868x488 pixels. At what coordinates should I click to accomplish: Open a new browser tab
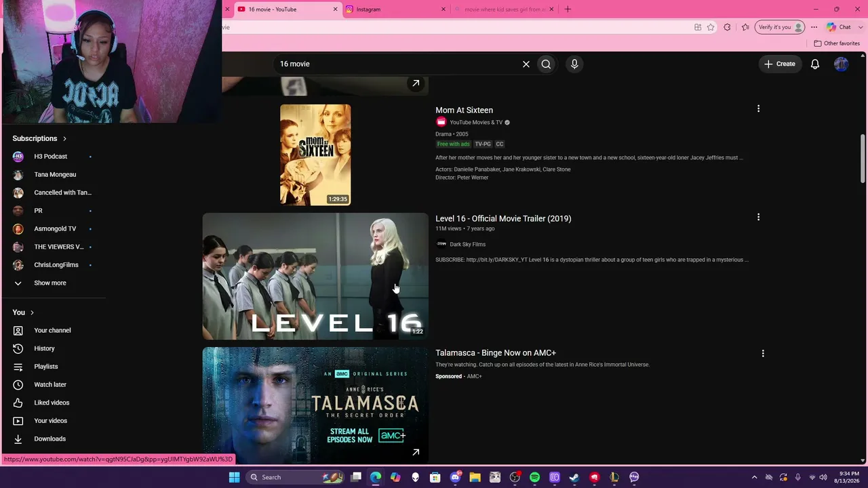point(568,9)
